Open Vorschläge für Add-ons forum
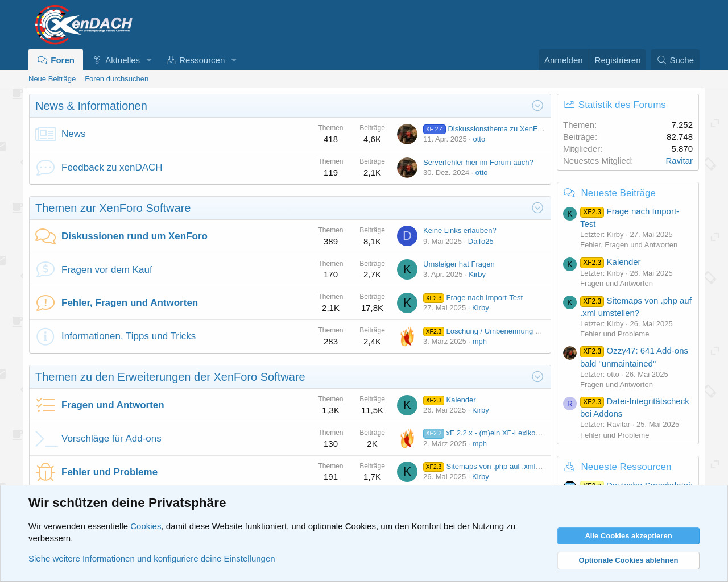Screen dimensions: 728x582 coord(111,439)
